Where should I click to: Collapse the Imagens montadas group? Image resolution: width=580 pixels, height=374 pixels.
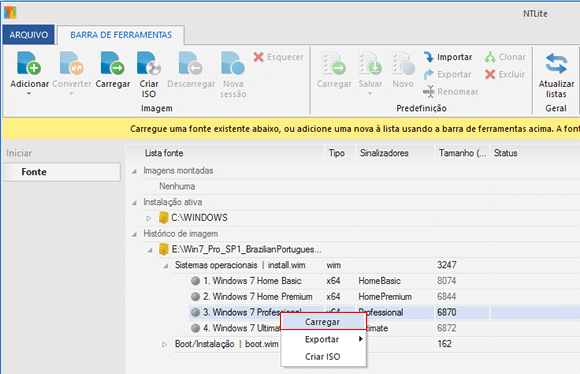pyautogui.click(x=134, y=171)
